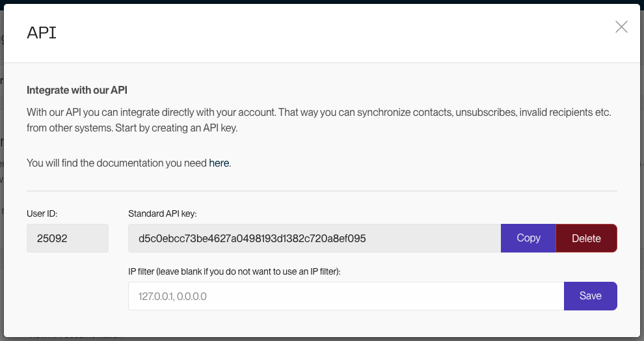This screenshot has height=341, width=644.
Task: Delete the standard API key
Action: coord(587,238)
